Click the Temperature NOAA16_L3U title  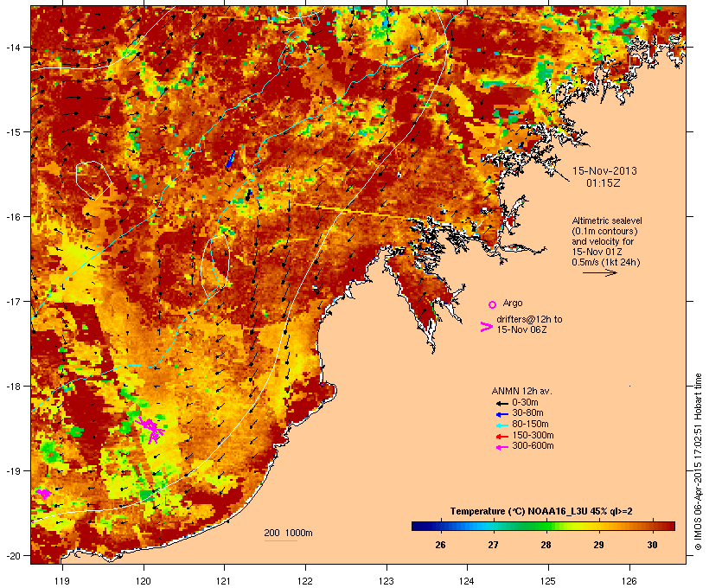[x=541, y=512]
